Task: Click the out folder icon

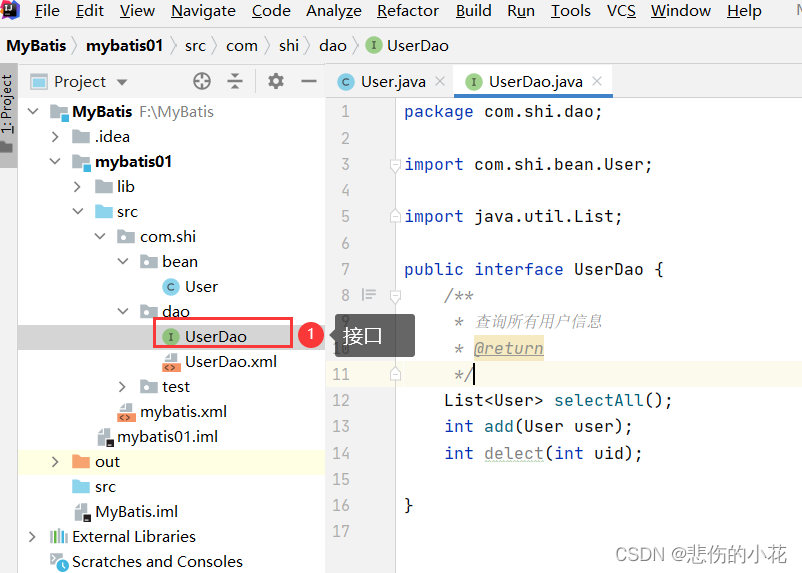Action: coord(81,462)
